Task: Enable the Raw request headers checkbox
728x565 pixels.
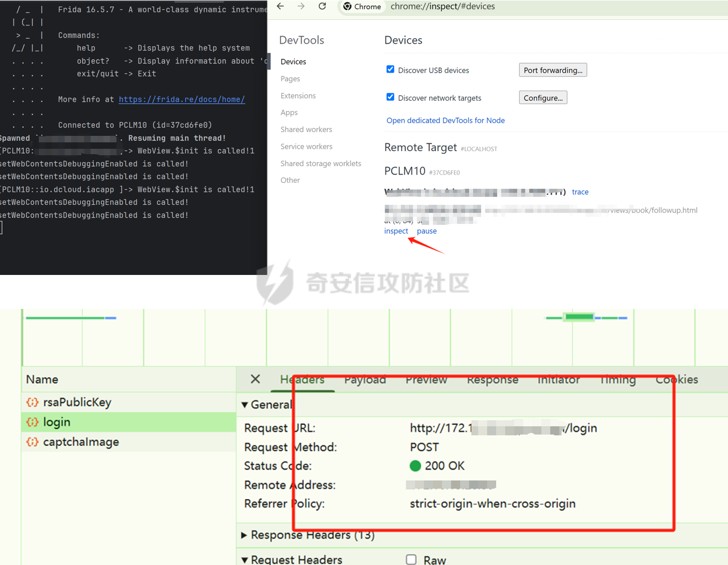Action: (x=411, y=560)
